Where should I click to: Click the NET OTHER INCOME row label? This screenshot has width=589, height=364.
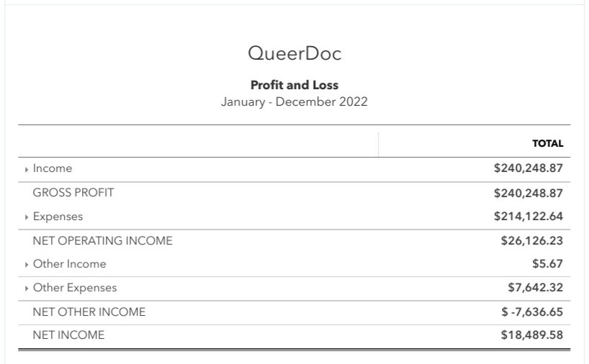(89, 312)
